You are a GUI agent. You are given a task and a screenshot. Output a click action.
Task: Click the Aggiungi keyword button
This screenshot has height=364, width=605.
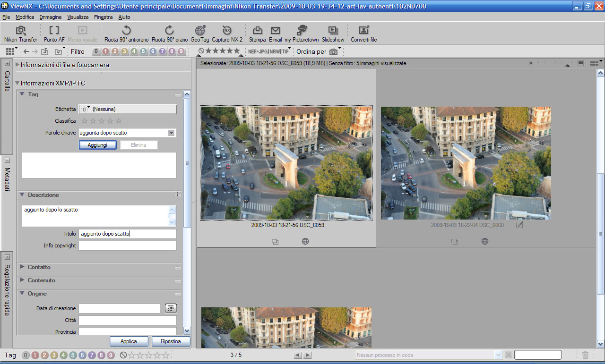(x=97, y=145)
